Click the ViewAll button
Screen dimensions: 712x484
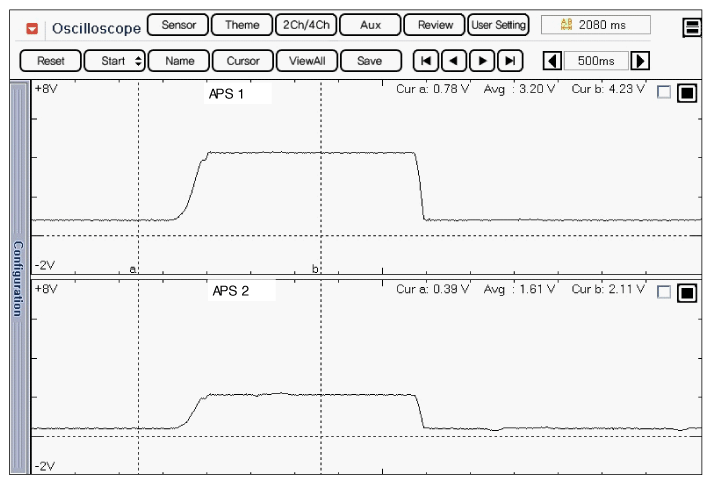pos(307,61)
